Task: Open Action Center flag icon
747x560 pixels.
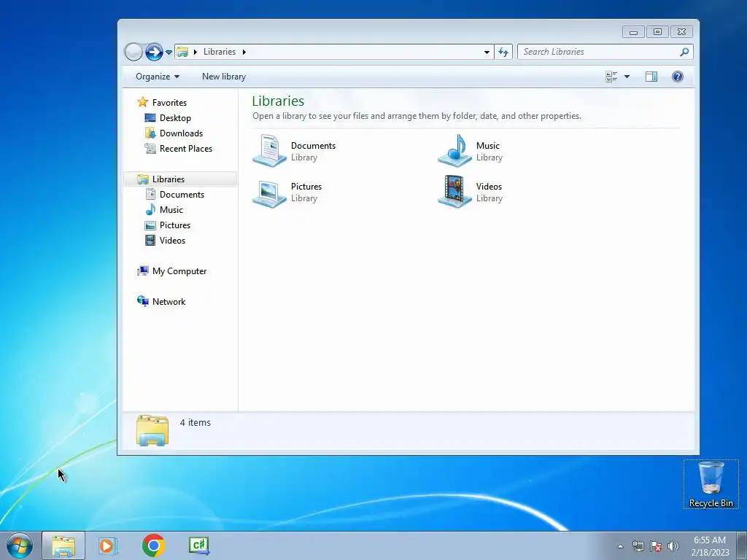Action: 656,546
